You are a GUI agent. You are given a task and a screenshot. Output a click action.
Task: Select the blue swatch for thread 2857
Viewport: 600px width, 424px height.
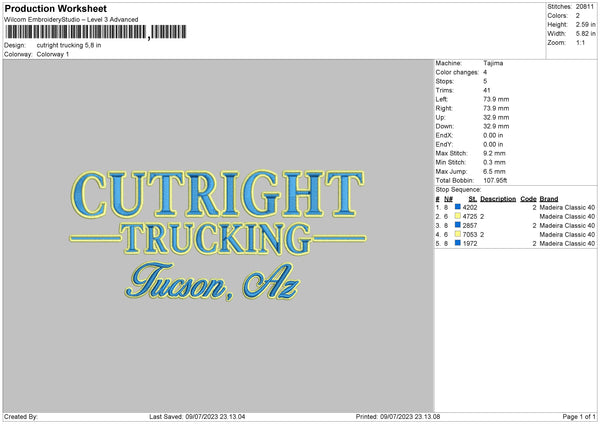click(x=458, y=225)
